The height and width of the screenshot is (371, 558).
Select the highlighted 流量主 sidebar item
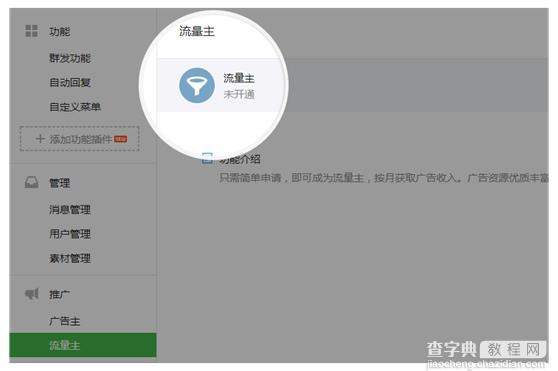coord(83,345)
